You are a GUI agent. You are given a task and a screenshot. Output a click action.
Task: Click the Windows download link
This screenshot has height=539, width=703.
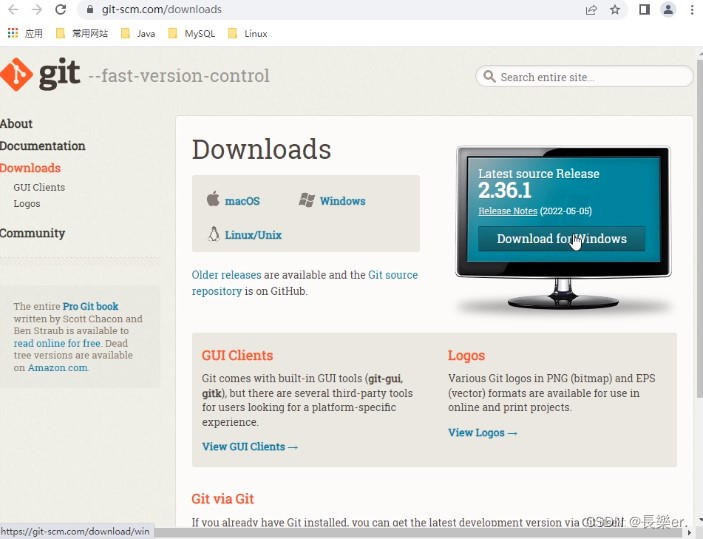point(343,201)
